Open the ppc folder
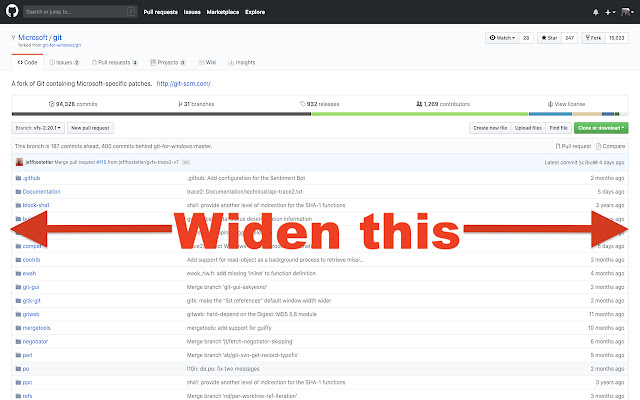Screen dimensions: 640x400 [x=27, y=382]
